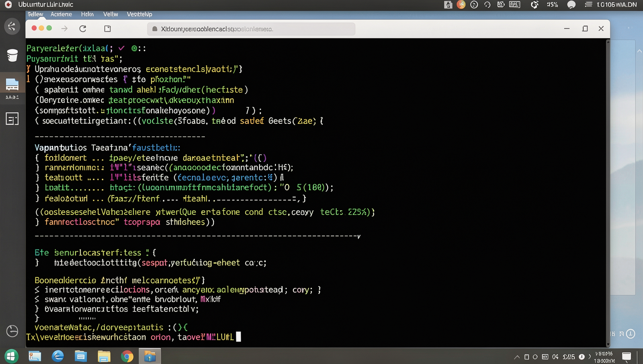Open the Vellw menu
Image resolution: width=643 pixels, height=364 pixels.
click(x=111, y=14)
